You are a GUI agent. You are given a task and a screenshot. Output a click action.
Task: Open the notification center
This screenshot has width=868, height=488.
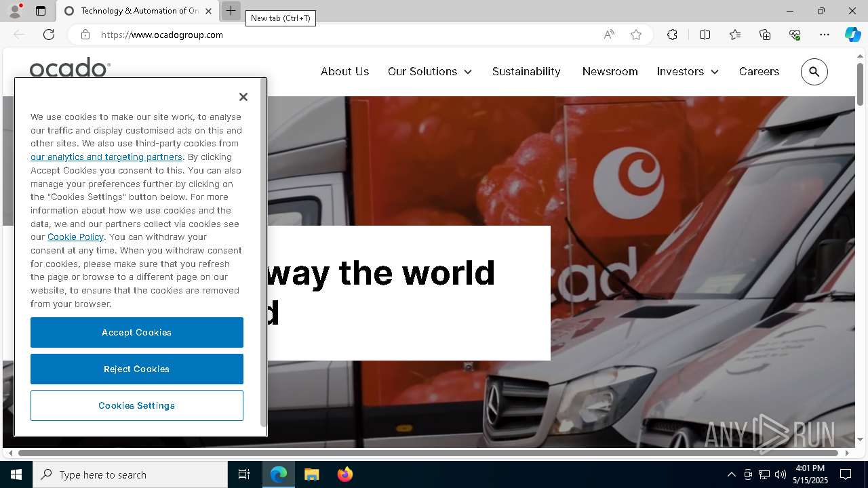846,474
